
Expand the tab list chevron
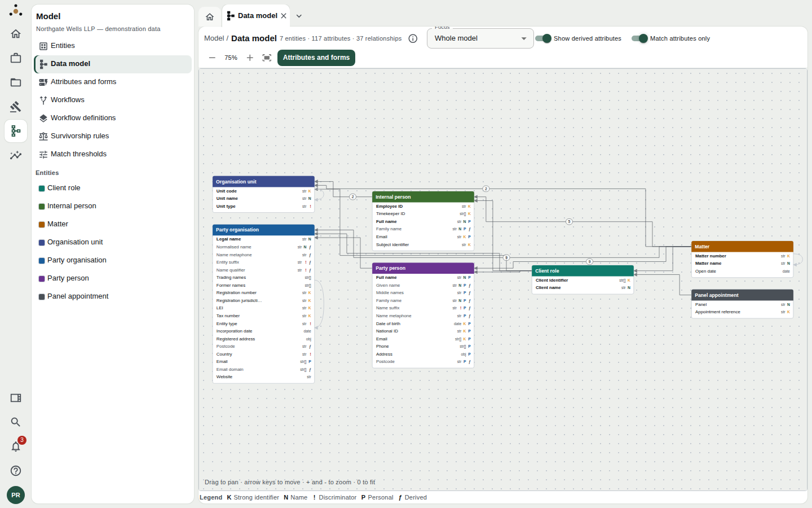point(299,16)
